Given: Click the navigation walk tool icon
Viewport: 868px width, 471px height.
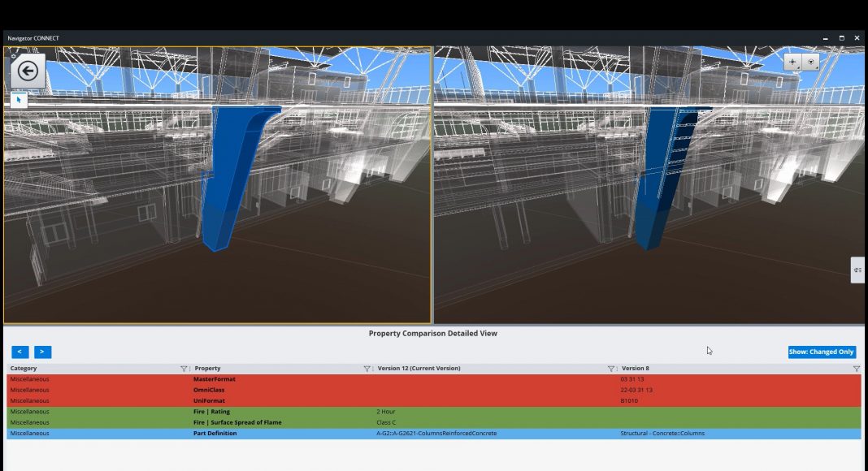Looking at the screenshot, I should pos(792,62).
